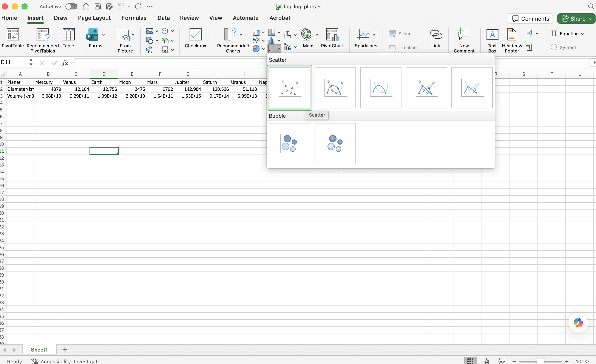Open the Data tab
This screenshot has width=596, height=364.
coord(164,18)
